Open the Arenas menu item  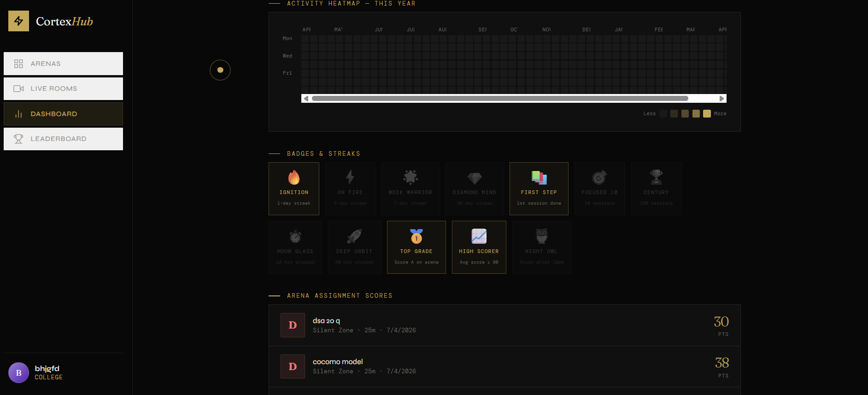(63, 64)
